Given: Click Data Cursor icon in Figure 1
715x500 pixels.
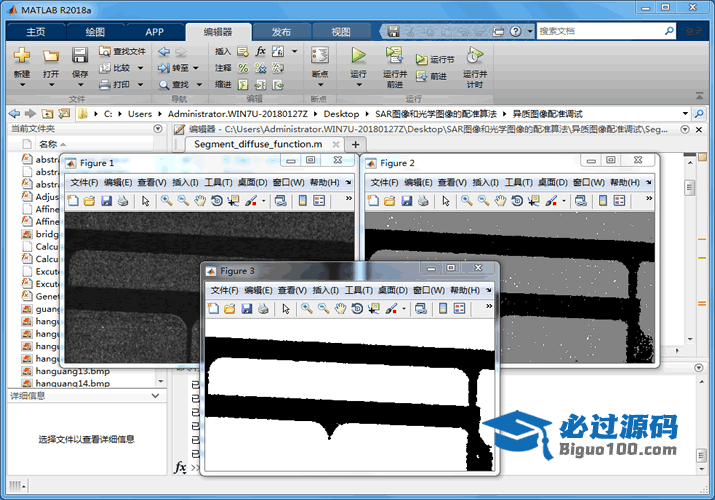Looking at the screenshot, I should tap(233, 201).
